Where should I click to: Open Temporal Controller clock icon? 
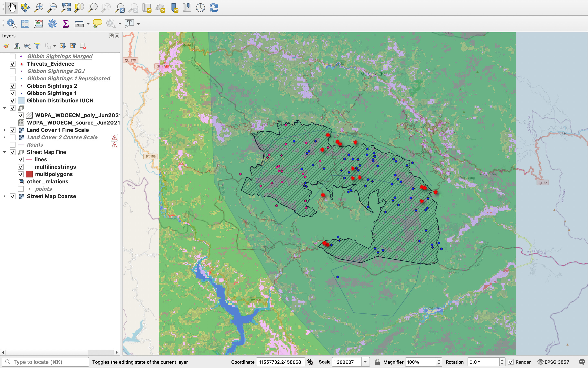tap(200, 8)
